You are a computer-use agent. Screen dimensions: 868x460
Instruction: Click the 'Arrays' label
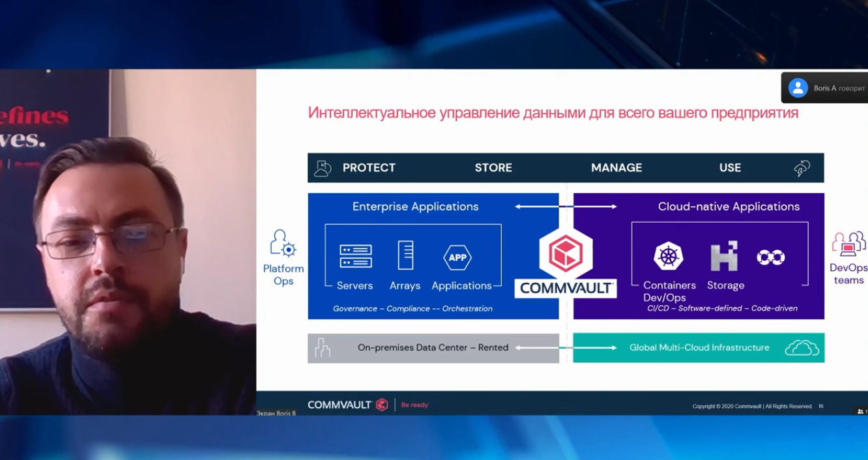click(x=405, y=285)
